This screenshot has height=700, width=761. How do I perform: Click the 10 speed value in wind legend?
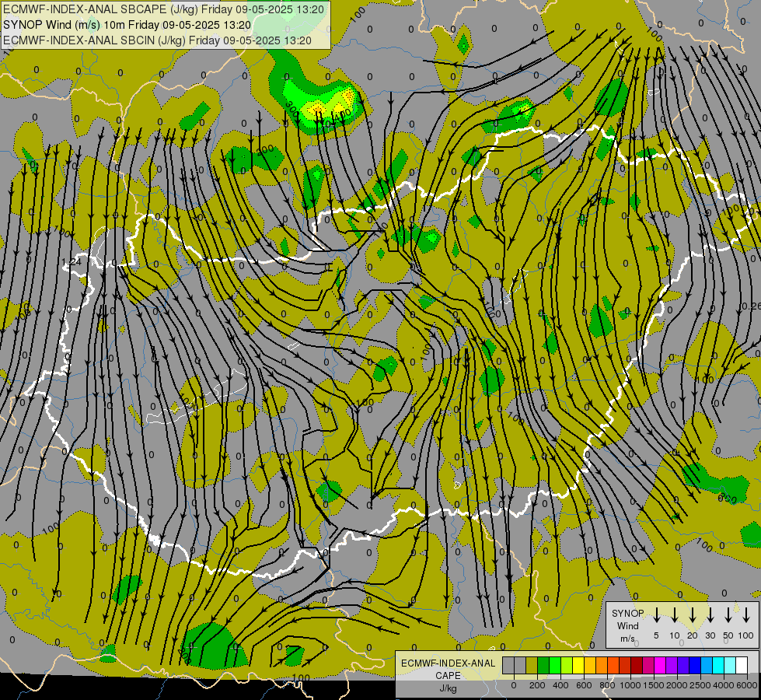pos(675,635)
